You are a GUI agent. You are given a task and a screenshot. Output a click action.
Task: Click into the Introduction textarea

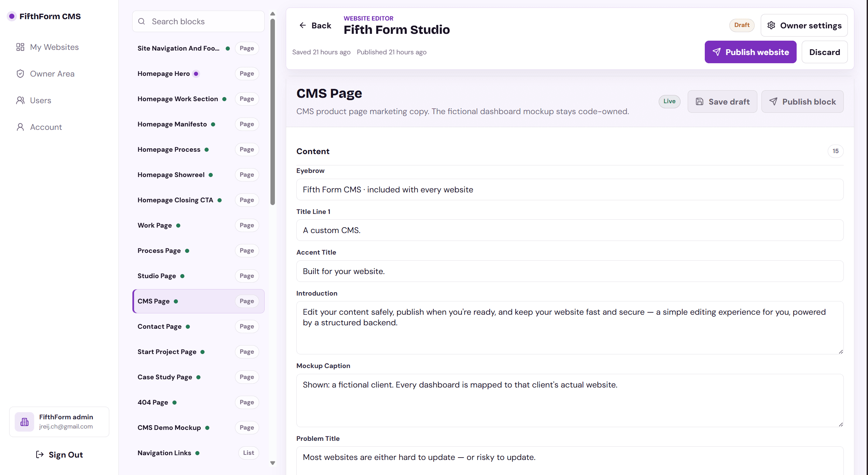(570, 328)
